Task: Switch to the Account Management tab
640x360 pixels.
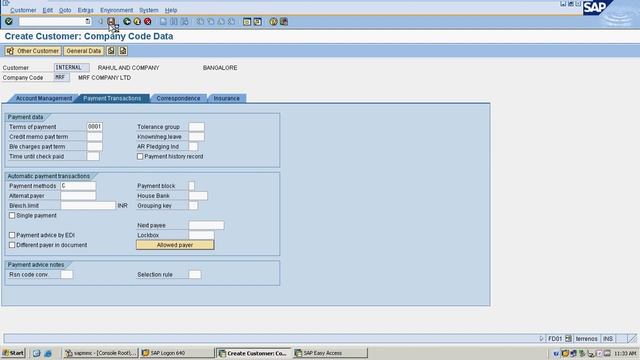Action: tap(44, 98)
